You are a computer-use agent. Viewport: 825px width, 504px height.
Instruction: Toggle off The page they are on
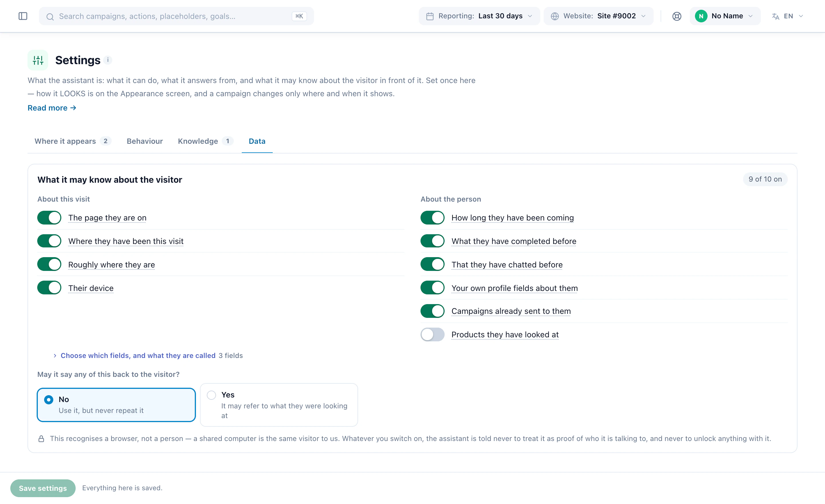[x=49, y=218]
